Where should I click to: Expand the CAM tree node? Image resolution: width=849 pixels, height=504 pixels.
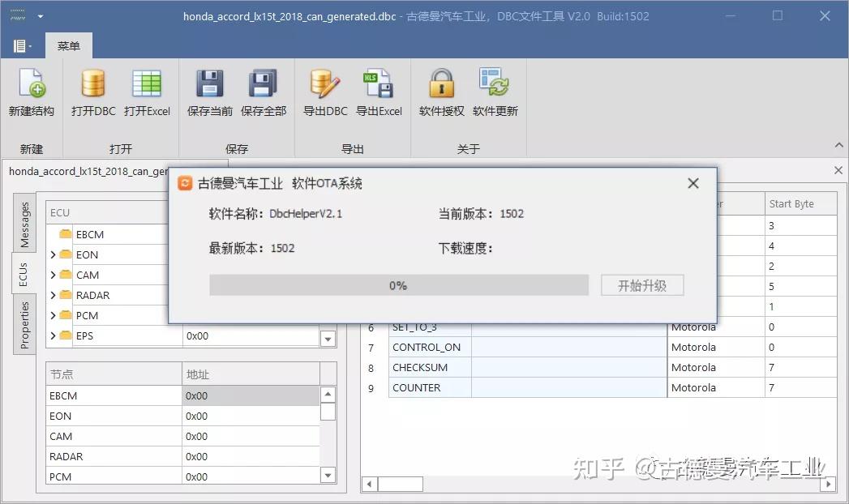point(53,275)
